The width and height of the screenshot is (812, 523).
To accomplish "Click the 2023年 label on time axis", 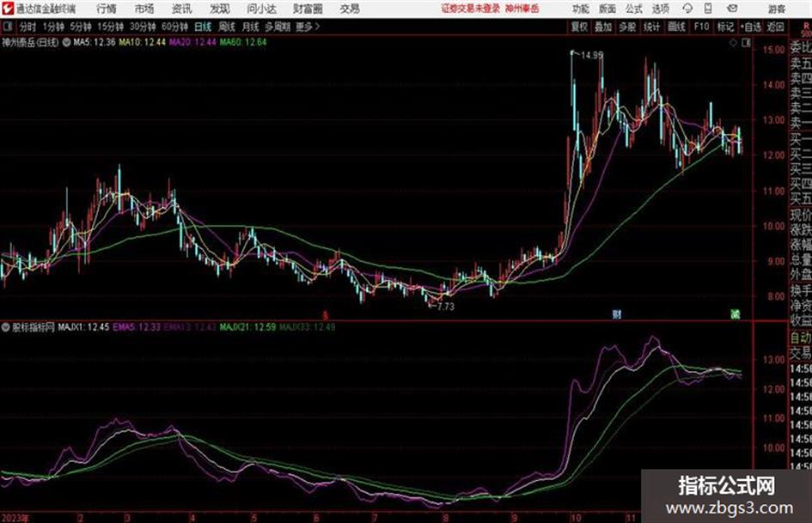I will point(15,518).
